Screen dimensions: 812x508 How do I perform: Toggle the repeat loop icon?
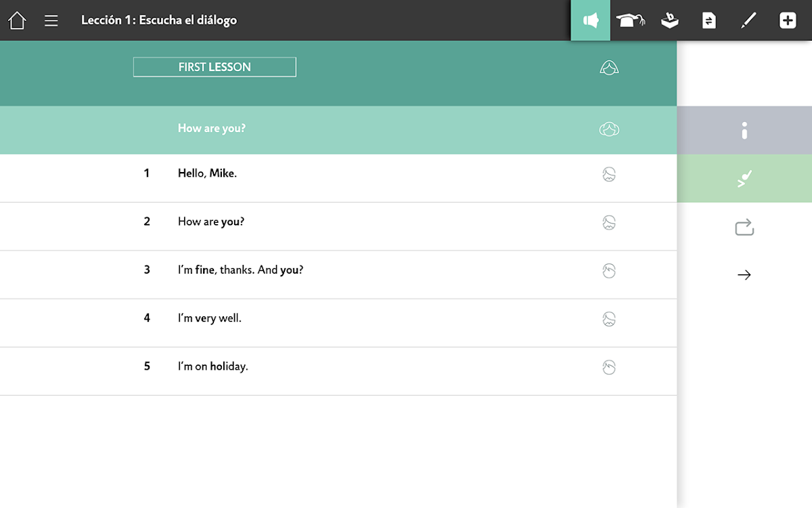coord(744,227)
